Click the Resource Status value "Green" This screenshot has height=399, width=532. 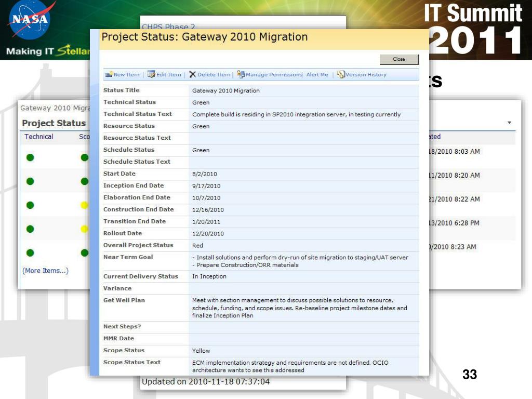[201, 126]
